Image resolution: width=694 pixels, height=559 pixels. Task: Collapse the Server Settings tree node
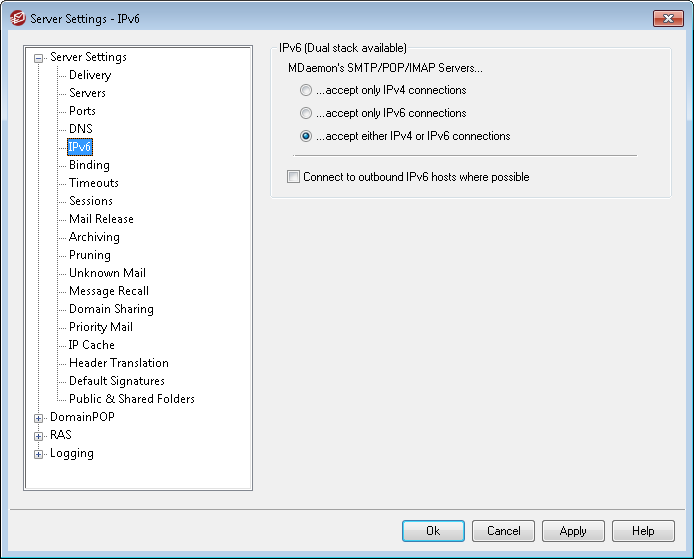tap(39, 58)
